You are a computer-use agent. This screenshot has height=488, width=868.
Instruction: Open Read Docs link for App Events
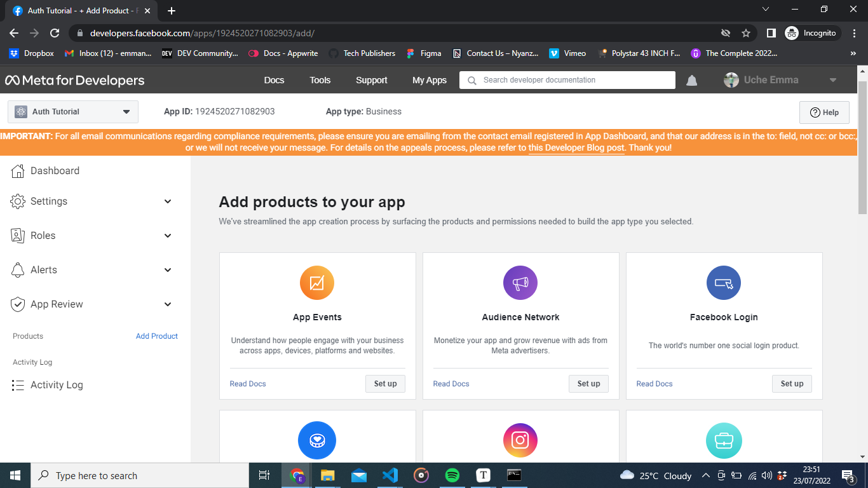[x=248, y=384]
